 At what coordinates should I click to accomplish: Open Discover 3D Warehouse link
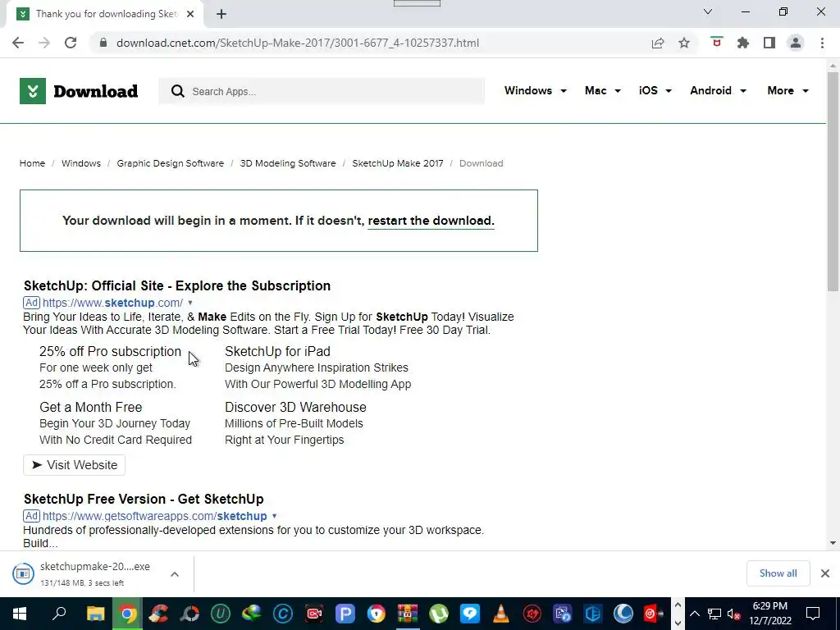[x=295, y=407]
